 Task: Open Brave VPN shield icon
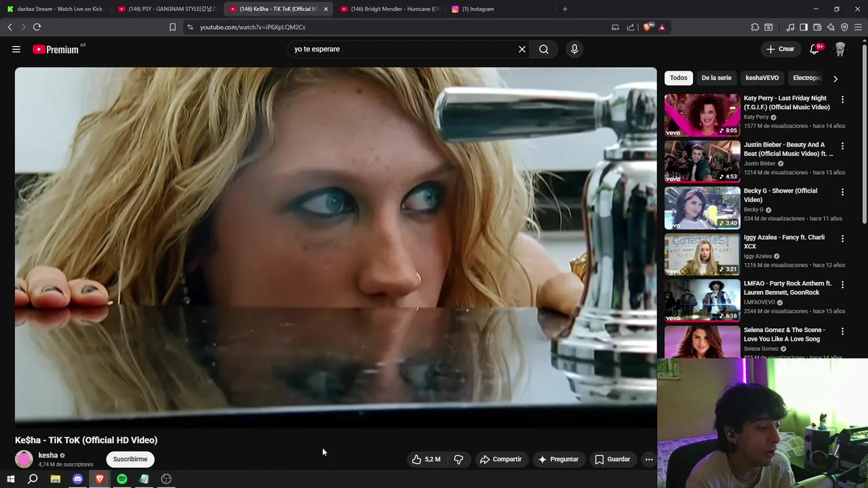point(844,27)
